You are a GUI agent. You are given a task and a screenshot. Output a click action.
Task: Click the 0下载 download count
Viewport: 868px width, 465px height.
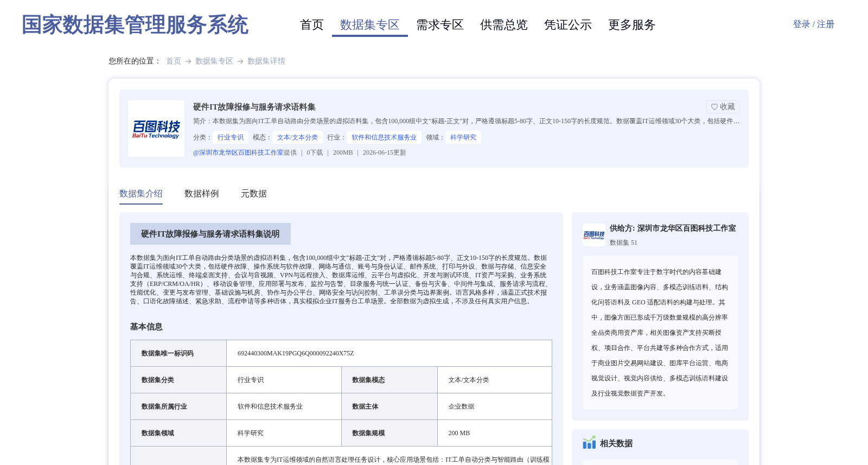coord(315,152)
